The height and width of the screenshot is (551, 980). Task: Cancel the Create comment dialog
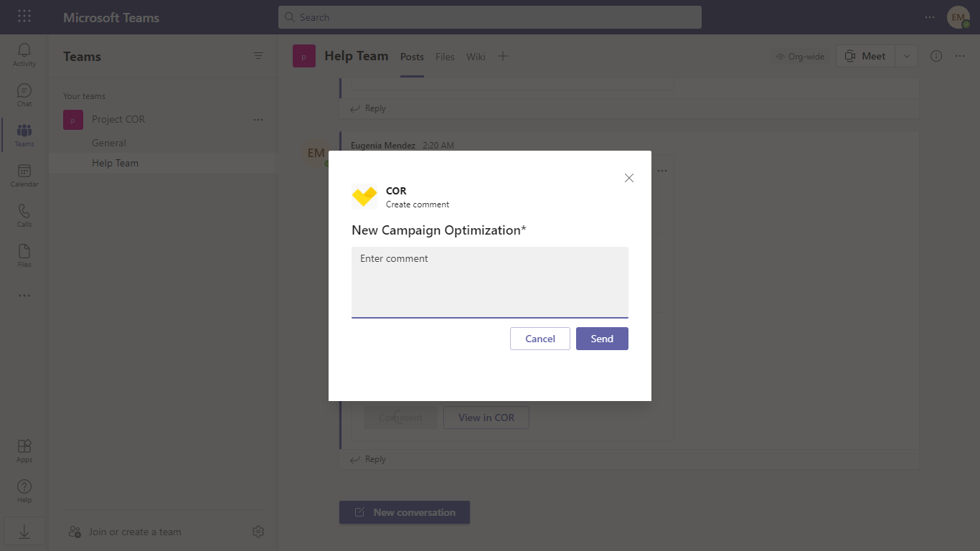(540, 339)
